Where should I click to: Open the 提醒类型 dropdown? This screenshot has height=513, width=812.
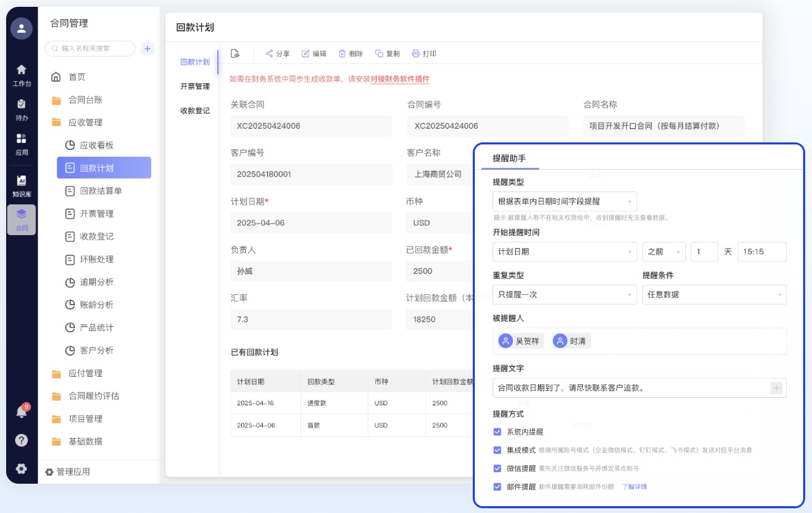click(x=564, y=201)
